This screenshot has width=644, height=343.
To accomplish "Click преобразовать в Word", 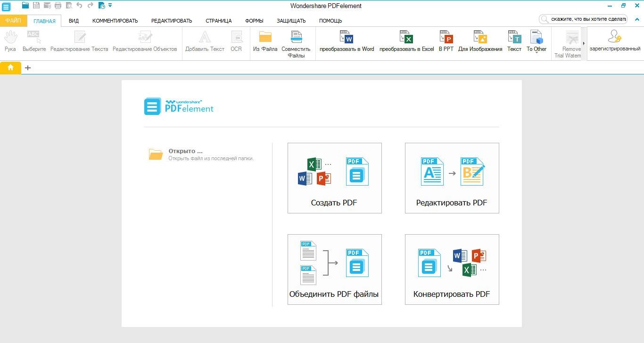I will click(347, 41).
